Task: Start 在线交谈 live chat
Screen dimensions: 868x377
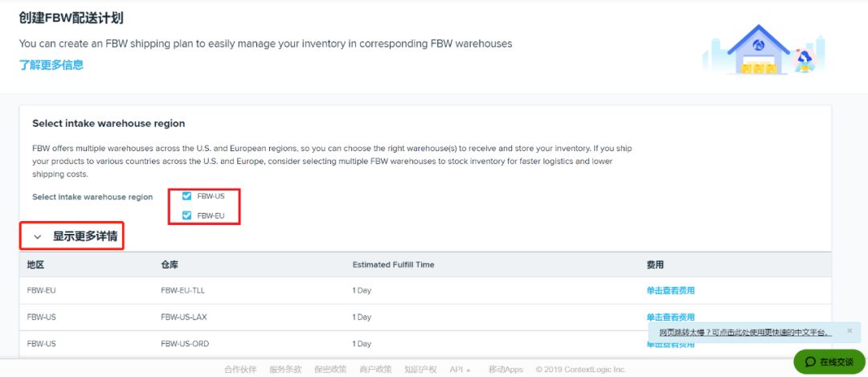Action: pyautogui.click(x=829, y=362)
